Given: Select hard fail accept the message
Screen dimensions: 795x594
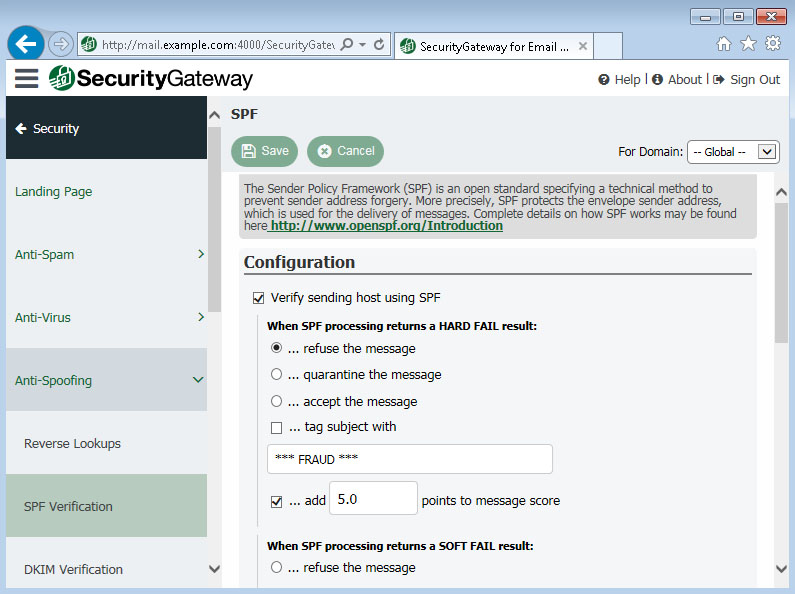Looking at the screenshot, I should tap(276, 401).
